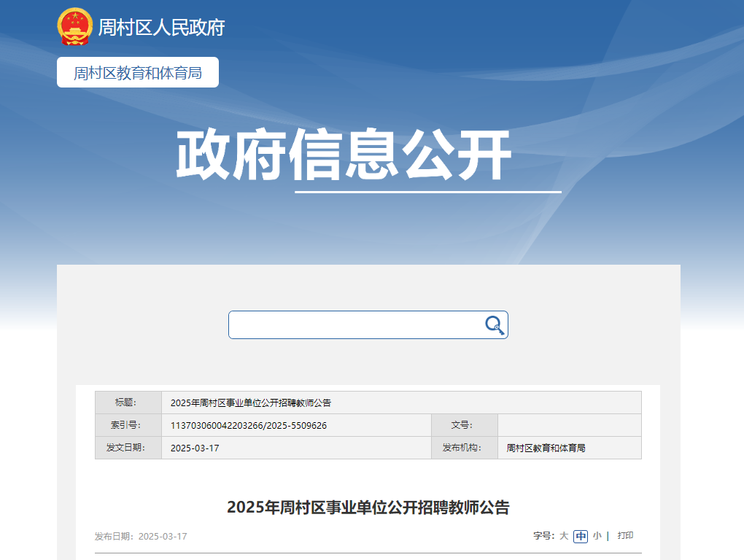The height and width of the screenshot is (560, 744).
Task: Click the 标题: label cell
Action: point(128,402)
